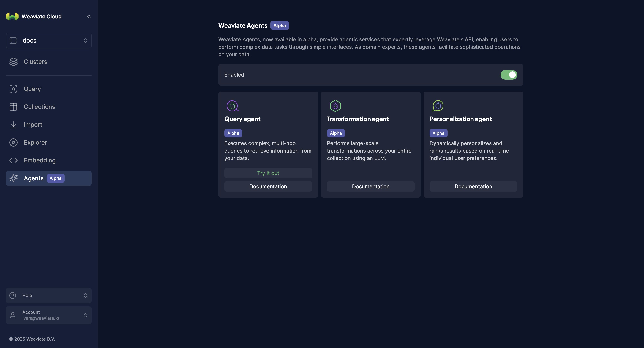Screen dimensions: 644x348
Task: Click the Embedding code-brackets icon
Action: [13, 160]
